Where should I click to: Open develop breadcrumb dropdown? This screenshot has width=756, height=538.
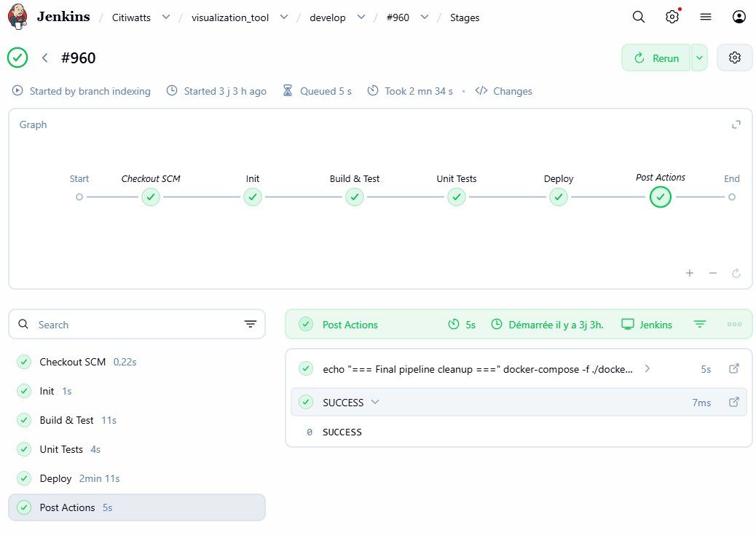pyautogui.click(x=361, y=17)
